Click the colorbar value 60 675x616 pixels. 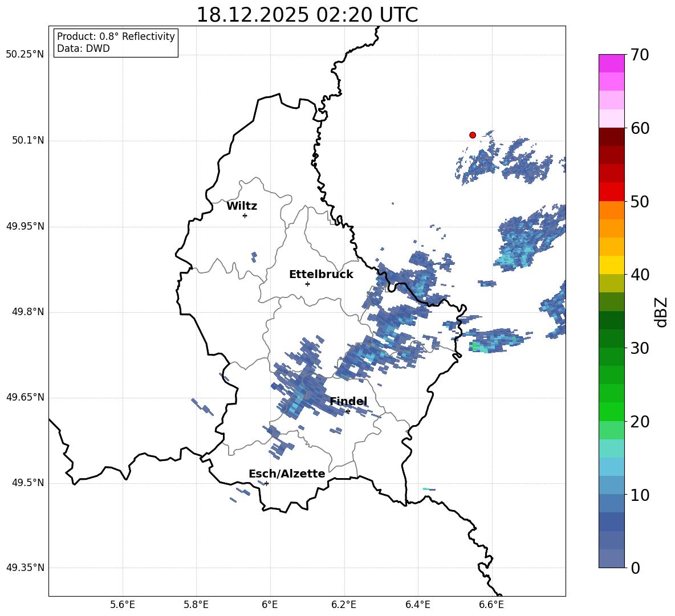(640, 128)
